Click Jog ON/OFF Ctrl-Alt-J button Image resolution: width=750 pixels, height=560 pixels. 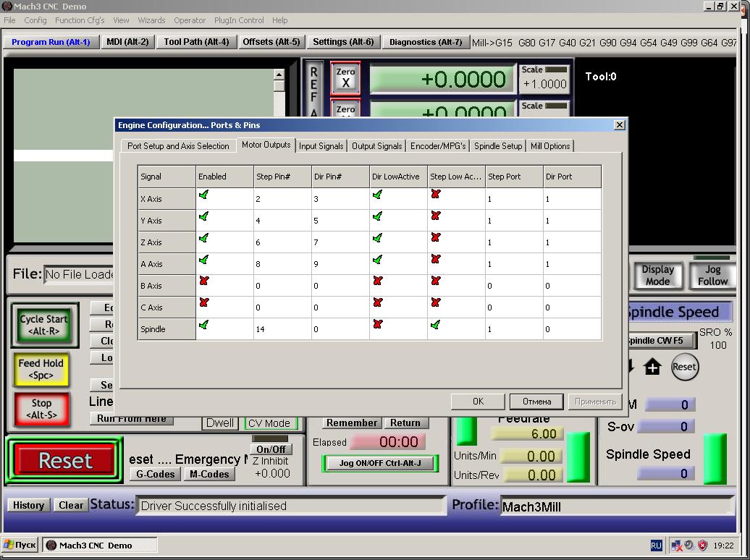click(x=380, y=463)
